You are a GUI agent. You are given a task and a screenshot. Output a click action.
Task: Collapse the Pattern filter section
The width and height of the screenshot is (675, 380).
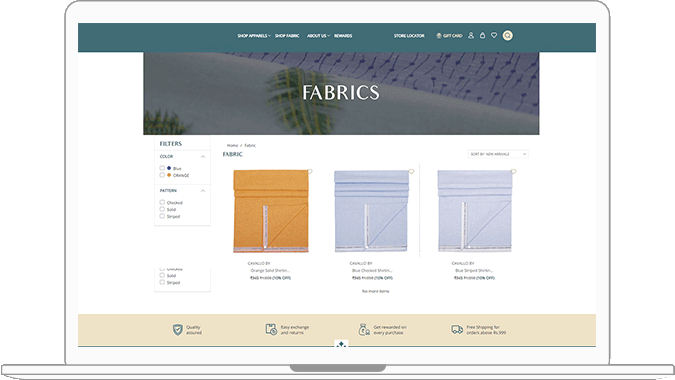(x=203, y=191)
